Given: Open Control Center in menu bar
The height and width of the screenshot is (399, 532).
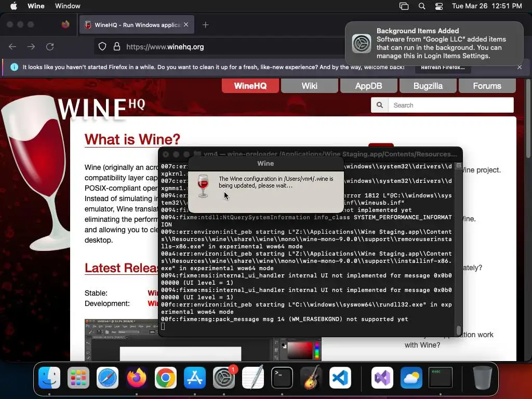Looking at the screenshot, I should 439,6.
